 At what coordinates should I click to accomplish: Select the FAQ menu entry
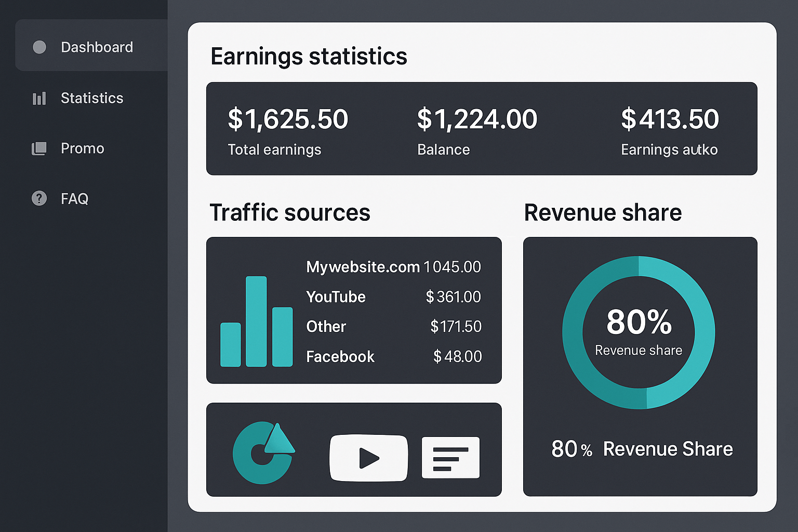pyautogui.click(x=74, y=198)
